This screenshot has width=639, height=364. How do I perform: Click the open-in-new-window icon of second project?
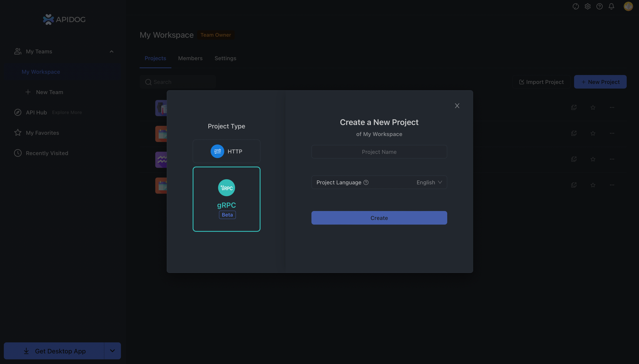[x=574, y=133]
